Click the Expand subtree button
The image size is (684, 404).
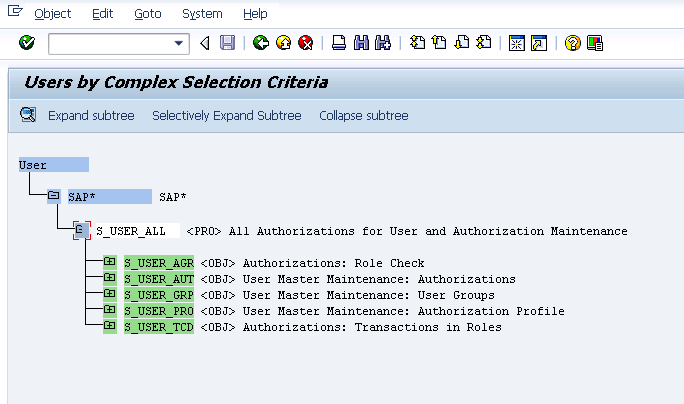[x=91, y=116]
